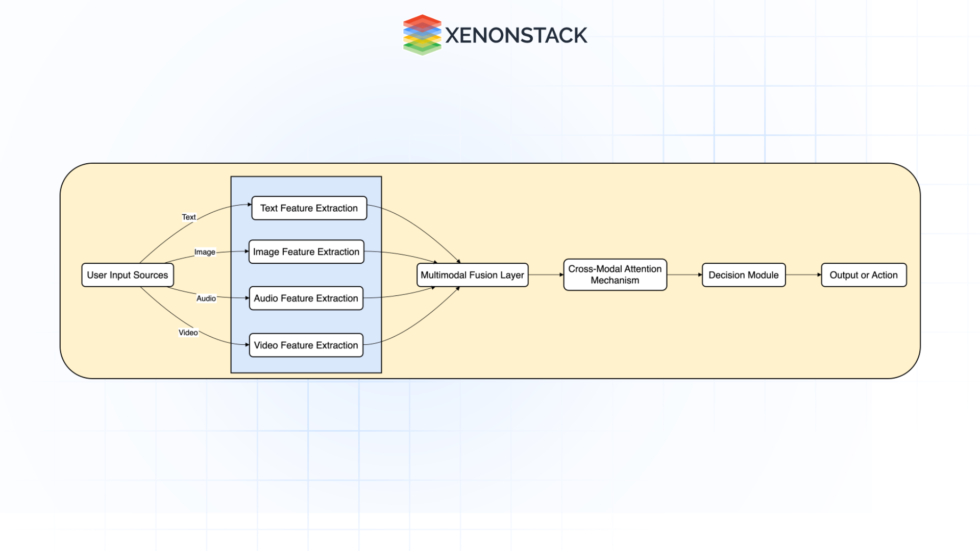
Task: Click the Text Feature Extraction node
Action: (x=309, y=208)
